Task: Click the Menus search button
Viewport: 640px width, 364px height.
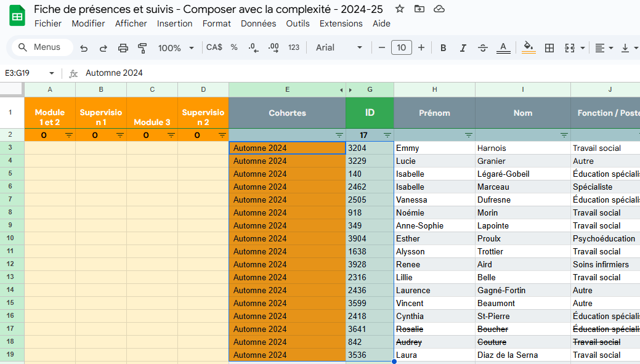Action: (41, 47)
